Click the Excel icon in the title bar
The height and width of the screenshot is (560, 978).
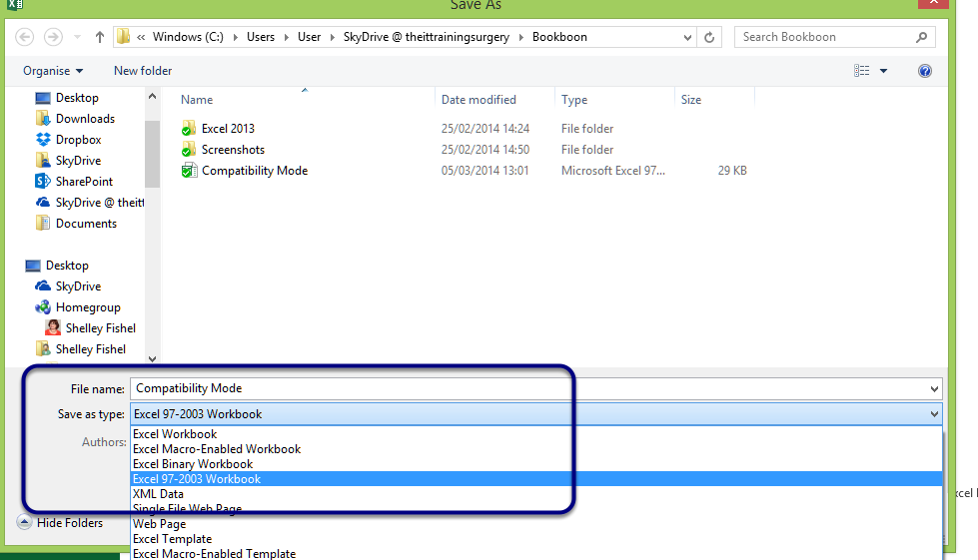15,4
